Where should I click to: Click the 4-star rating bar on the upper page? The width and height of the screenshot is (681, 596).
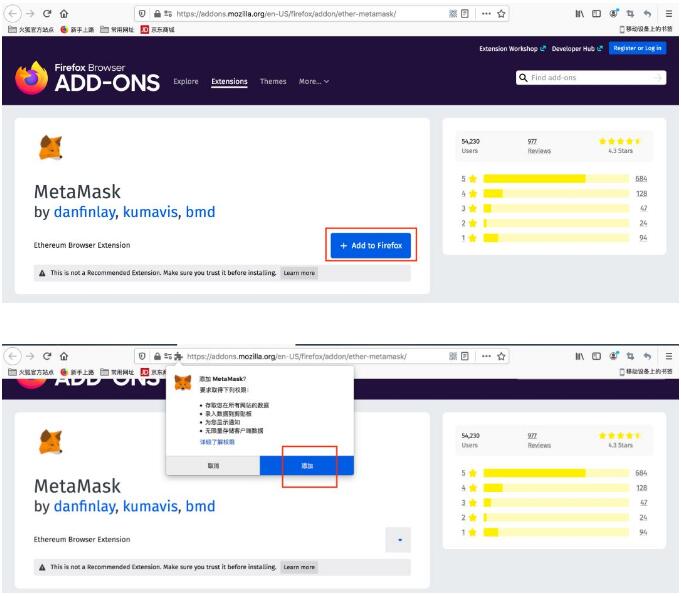tap(555, 193)
